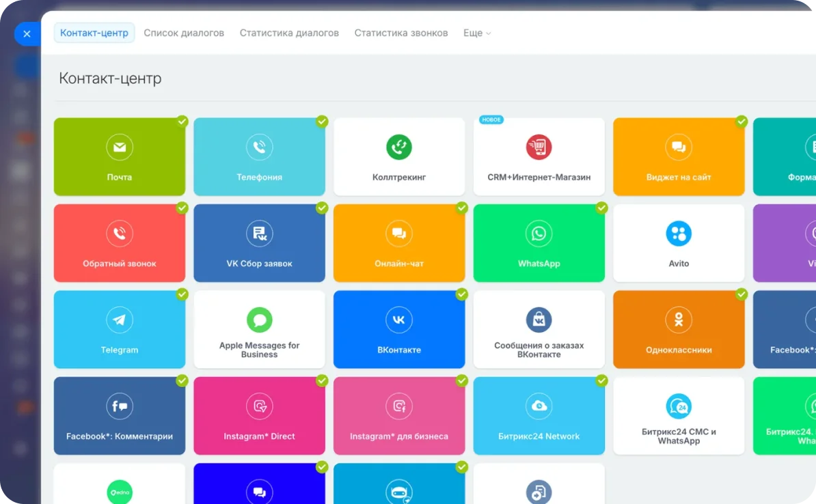Switch to the Список диалогов tab
The height and width of the screenshot is (504, 816).
pos(184,33)
